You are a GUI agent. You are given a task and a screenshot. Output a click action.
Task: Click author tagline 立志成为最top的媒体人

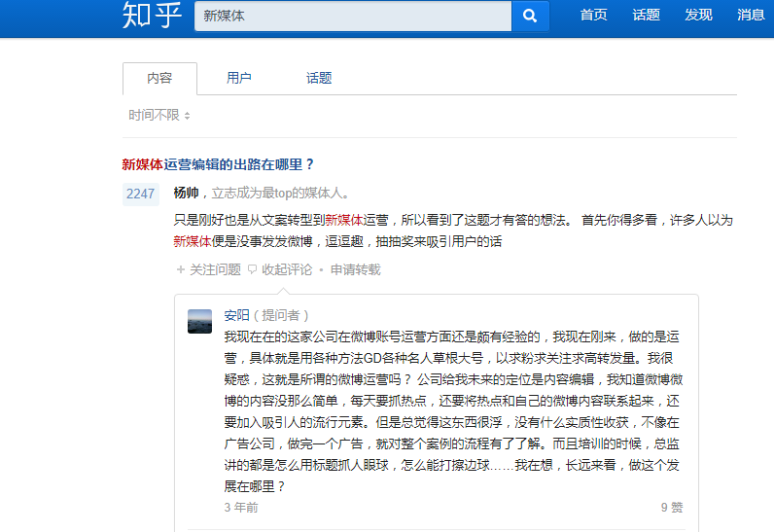pos(280,193)
